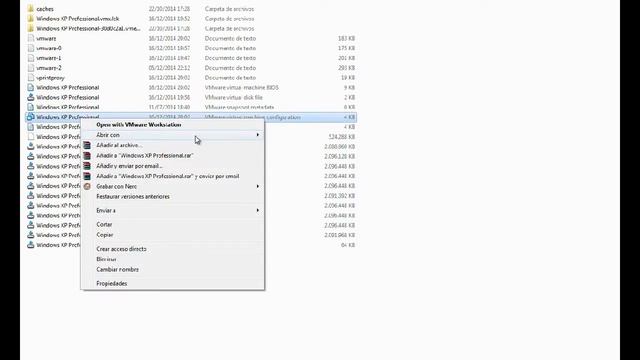This screenshot has width=640, height=360.
Task: Open the Enviar a entry
Action: (x=173, y=210)
